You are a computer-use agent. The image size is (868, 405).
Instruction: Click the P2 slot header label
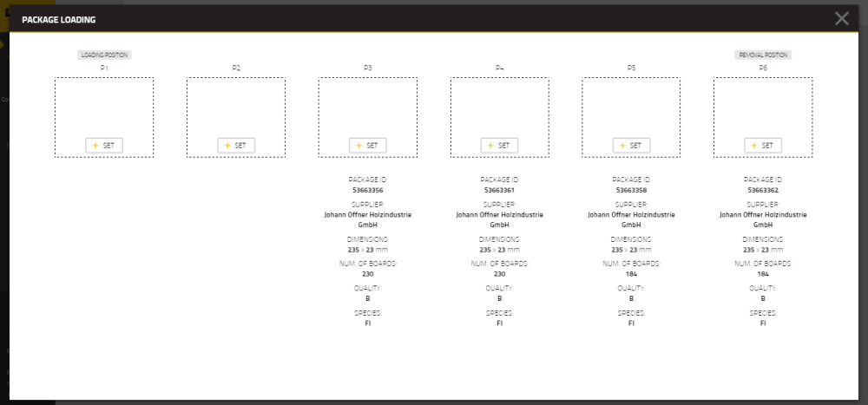pos(236,68)
